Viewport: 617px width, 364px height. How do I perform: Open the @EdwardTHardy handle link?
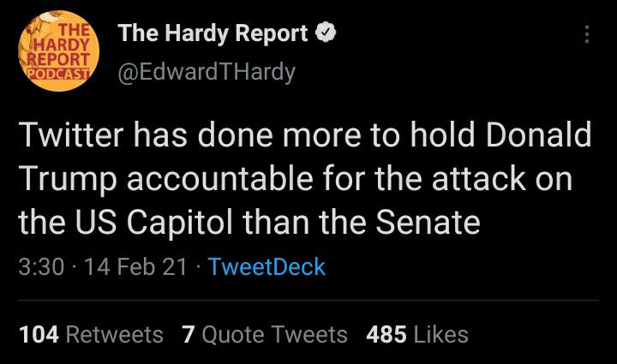pyautogui.click(x=206, y=72)
